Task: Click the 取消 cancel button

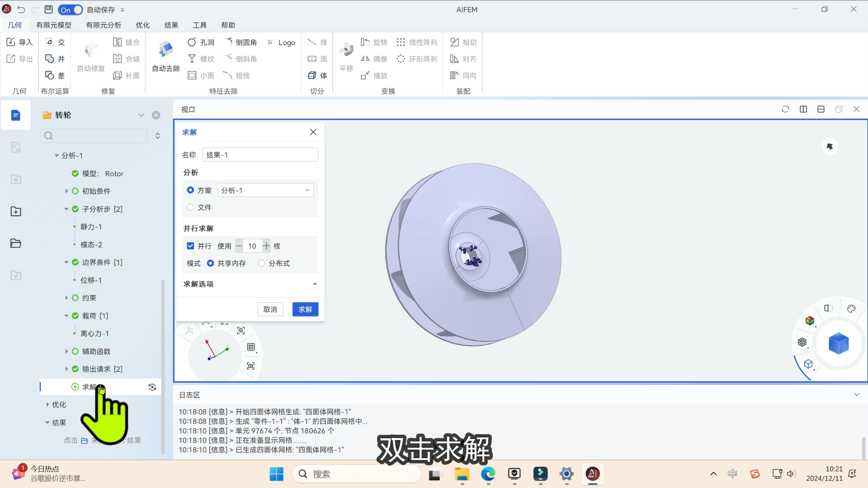Action: tap(270, 310)
